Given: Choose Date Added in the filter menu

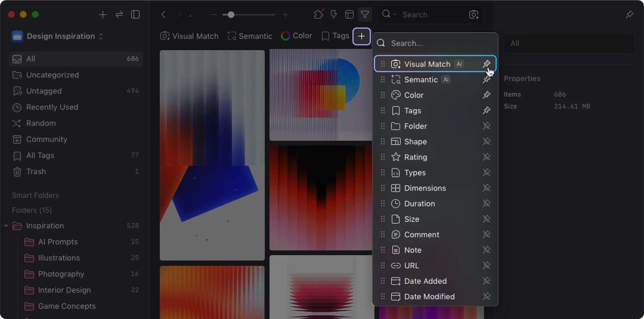Looking at the screenshot, I should point(425,281).
